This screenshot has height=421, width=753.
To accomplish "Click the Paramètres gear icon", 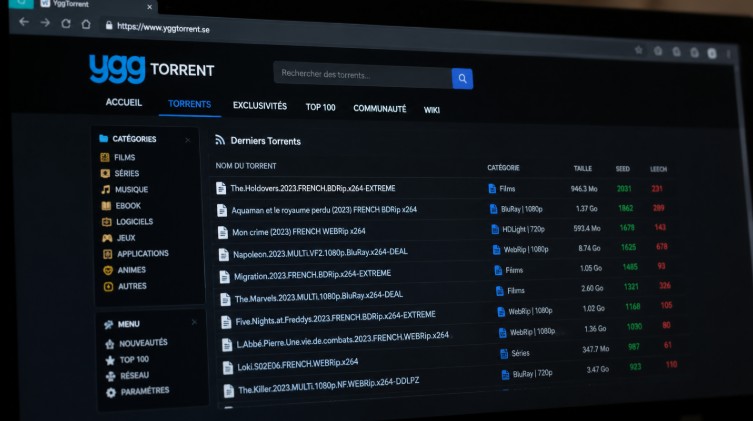I will (x=111, y=393).
